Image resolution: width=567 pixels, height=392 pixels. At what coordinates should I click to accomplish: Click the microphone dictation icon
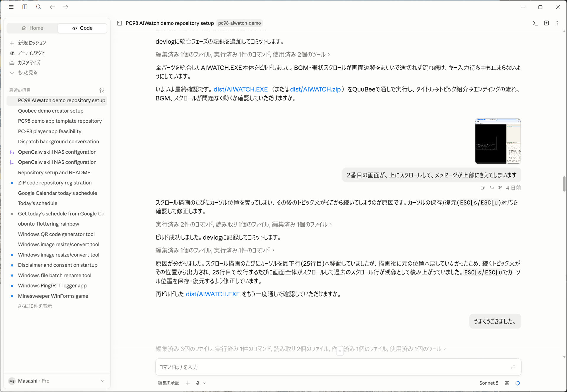[x=198, y=383]
